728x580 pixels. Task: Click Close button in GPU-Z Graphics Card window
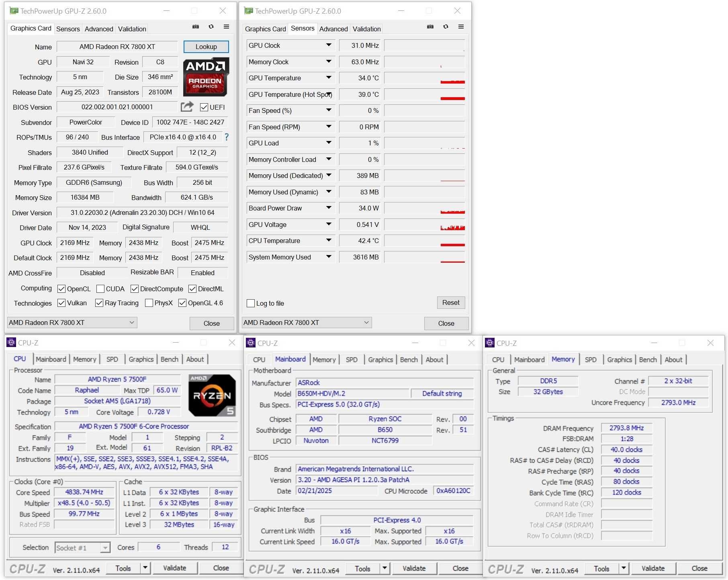(211, 323)
